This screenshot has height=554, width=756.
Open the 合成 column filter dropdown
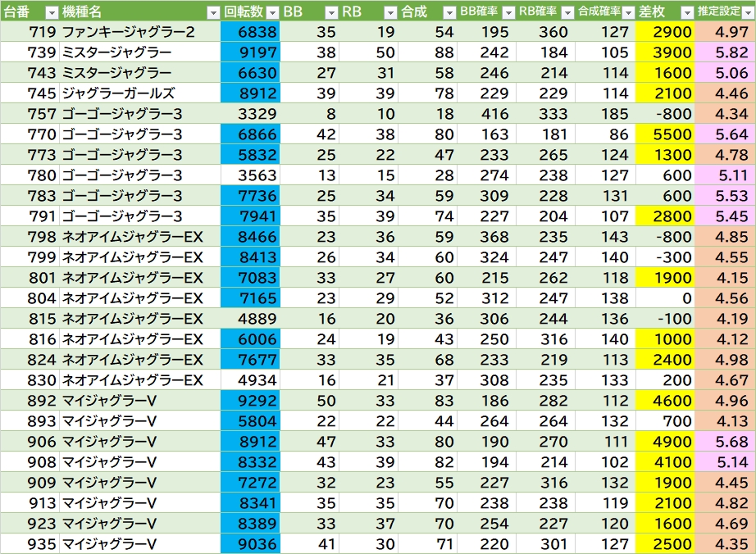tap(449, 12)
